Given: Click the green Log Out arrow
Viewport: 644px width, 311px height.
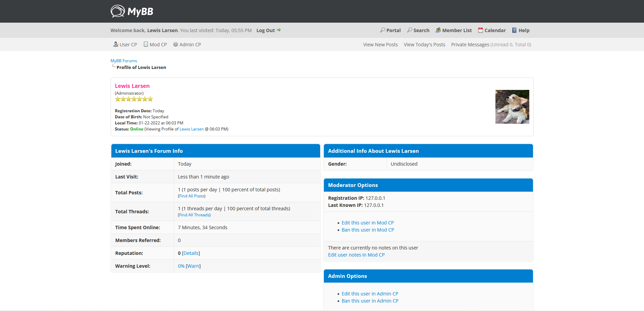Looking at the screenshot, I should [x=279, y=30].
